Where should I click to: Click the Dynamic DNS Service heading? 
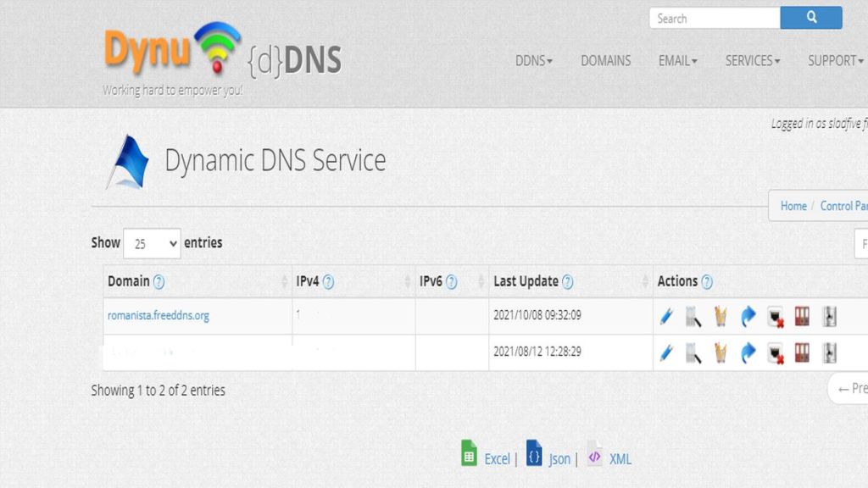tap(275, 160)
